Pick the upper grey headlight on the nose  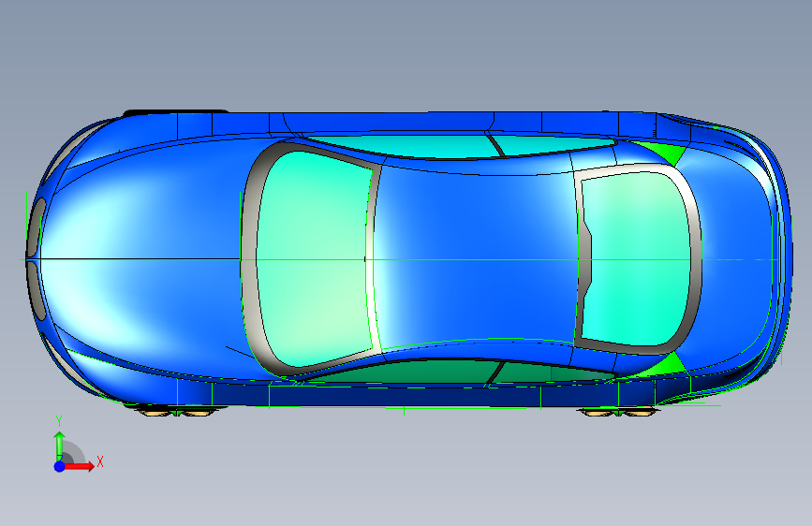37,227
